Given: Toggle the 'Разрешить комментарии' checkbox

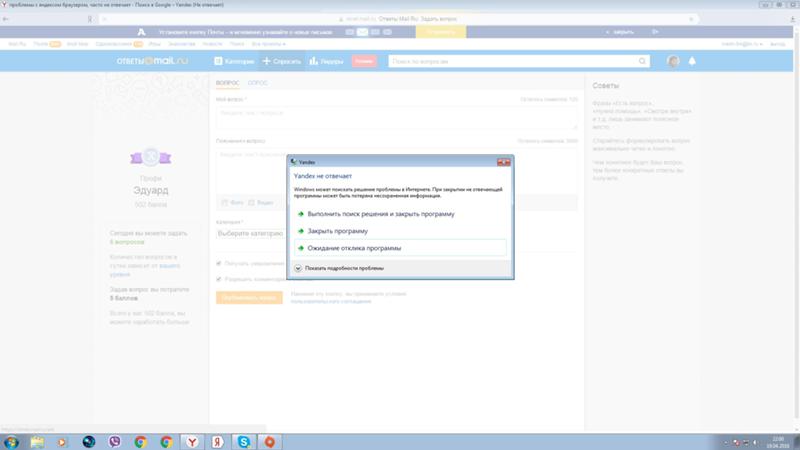Looking at the screenshot, I should pos(219,279).
